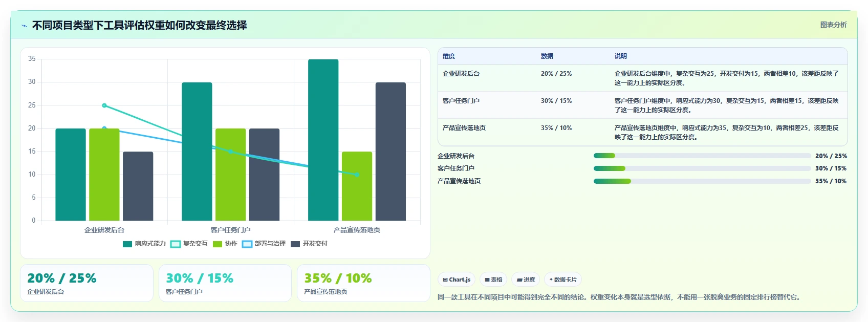Click the 进度 tag chip

[526, 280]
